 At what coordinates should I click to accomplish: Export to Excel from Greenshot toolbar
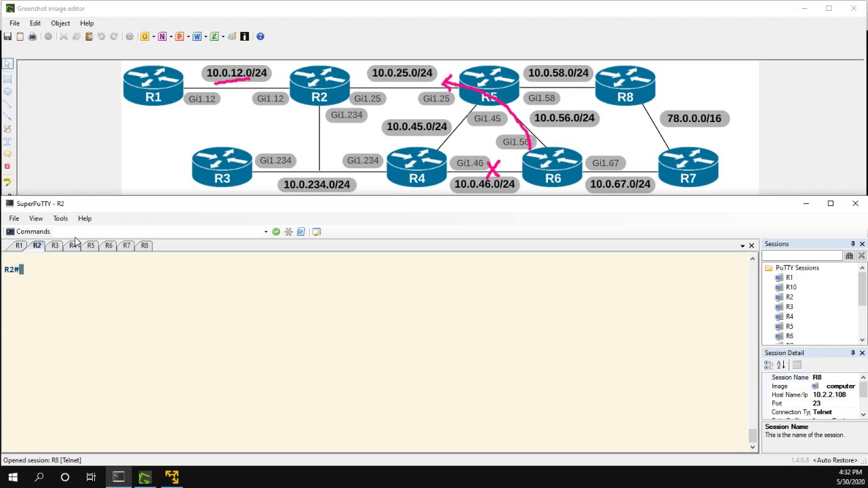[x=214, y=37]
